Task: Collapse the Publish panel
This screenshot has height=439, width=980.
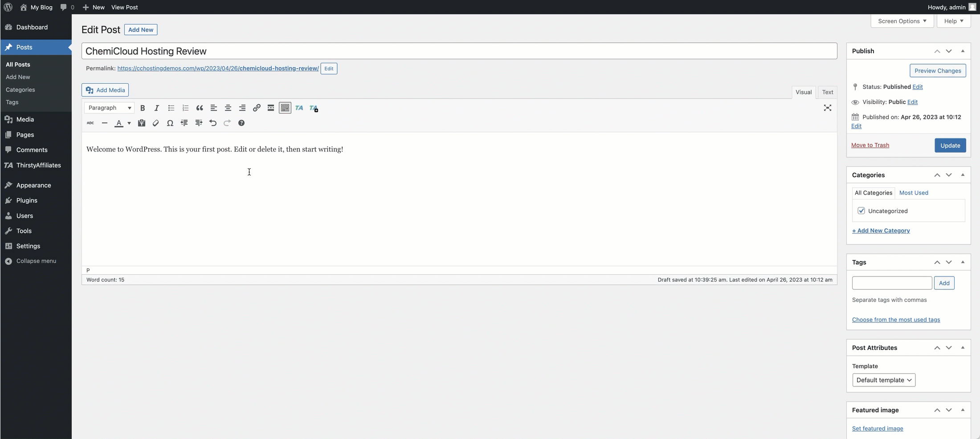Action: 963,51
